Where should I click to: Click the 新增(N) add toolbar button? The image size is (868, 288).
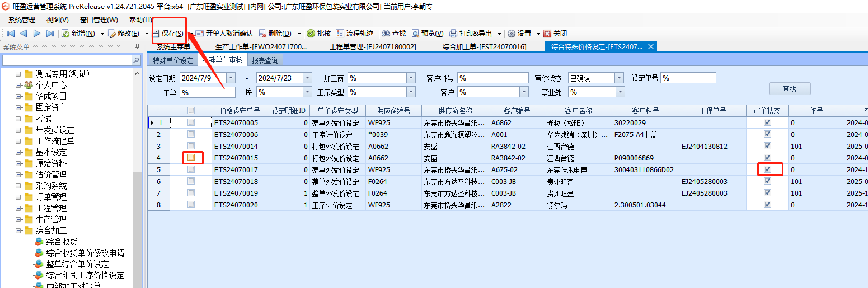pyautogui.click(x=79, y=34)
